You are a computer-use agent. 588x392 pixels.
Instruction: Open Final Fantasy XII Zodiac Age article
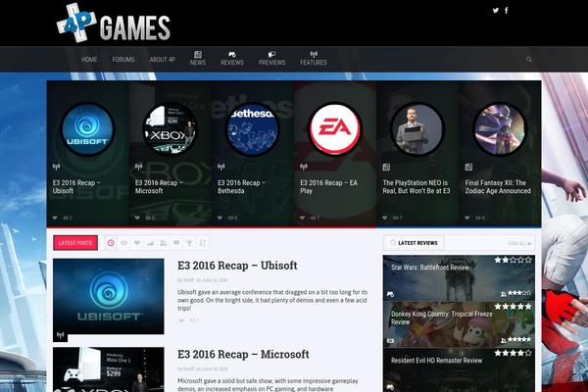[x=498, y=187]
